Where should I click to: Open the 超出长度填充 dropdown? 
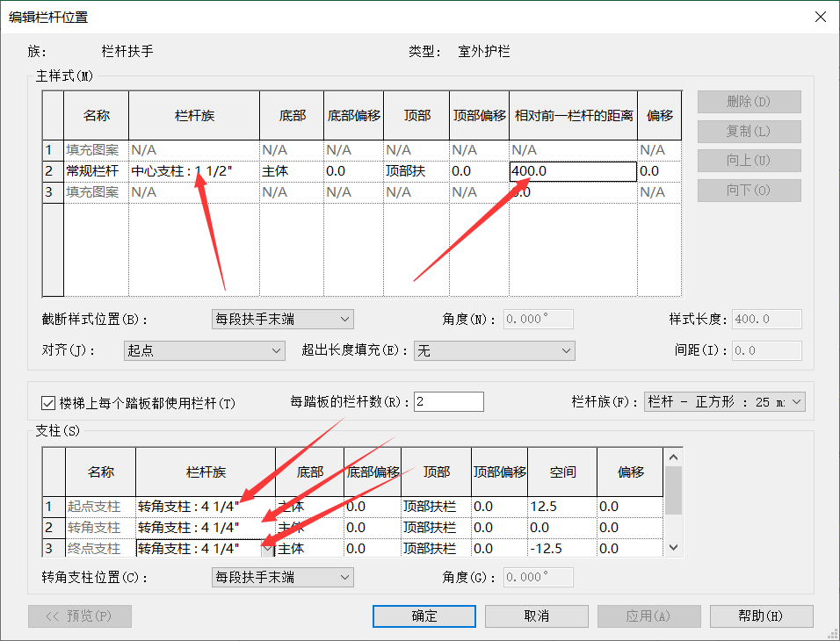tap(493, 351)
